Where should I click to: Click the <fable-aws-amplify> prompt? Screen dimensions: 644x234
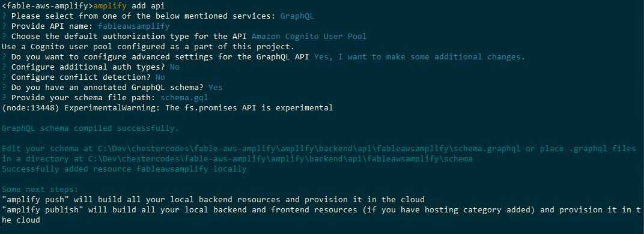click(x=47, y=6)
